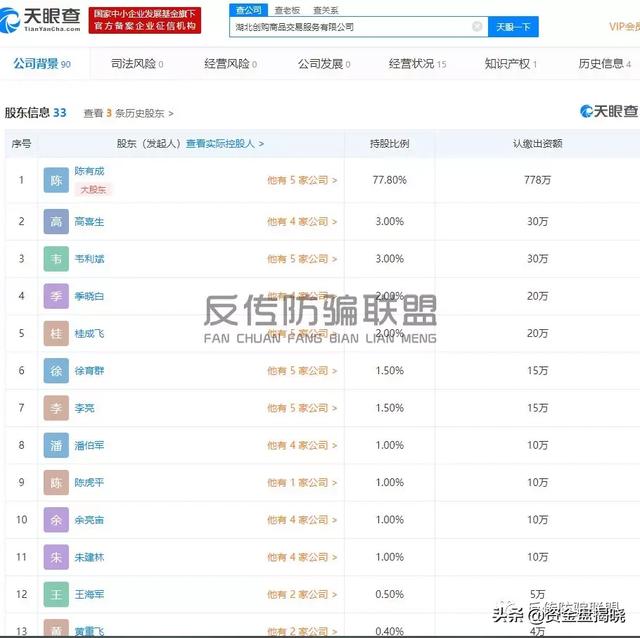The image size is (640, 638).
Task: Open the 经营状况 section tab
Action: point(418,64)
